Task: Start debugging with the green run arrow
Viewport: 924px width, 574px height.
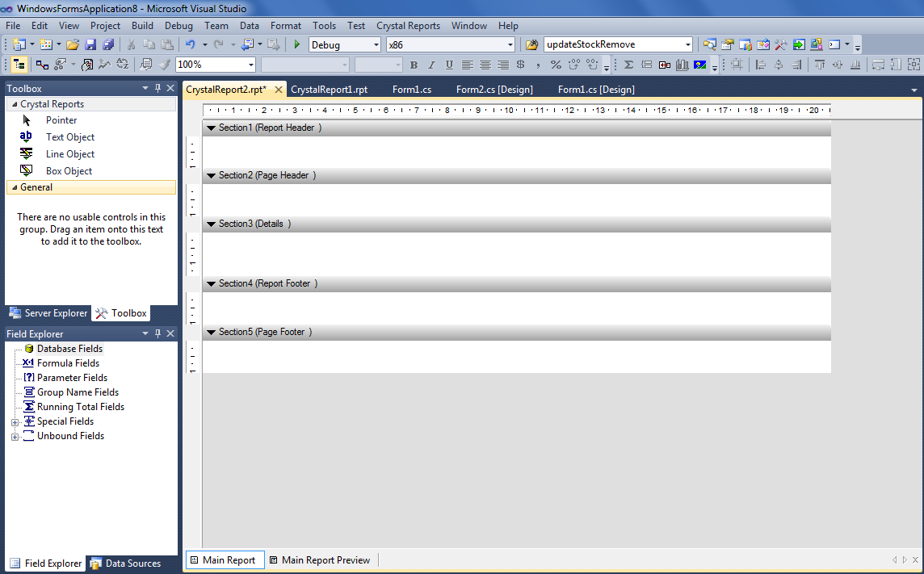Action: [296, 44]
